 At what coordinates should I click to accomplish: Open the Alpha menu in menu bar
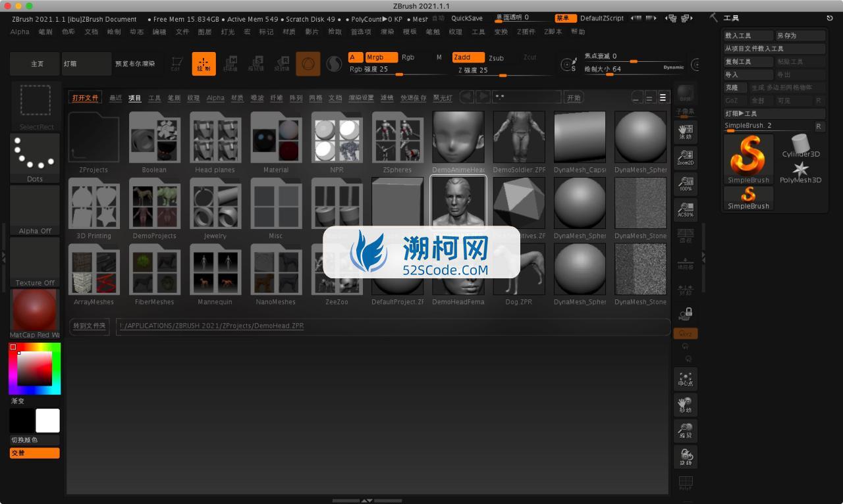coord(20,32)
